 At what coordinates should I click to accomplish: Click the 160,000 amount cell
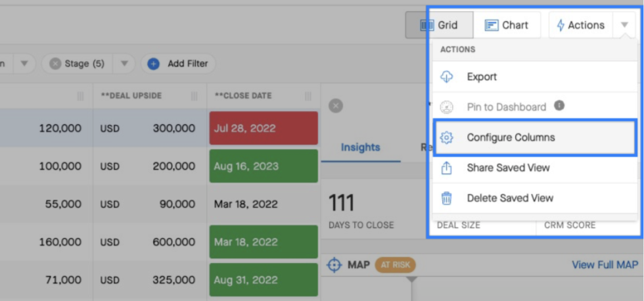point(60,243)
